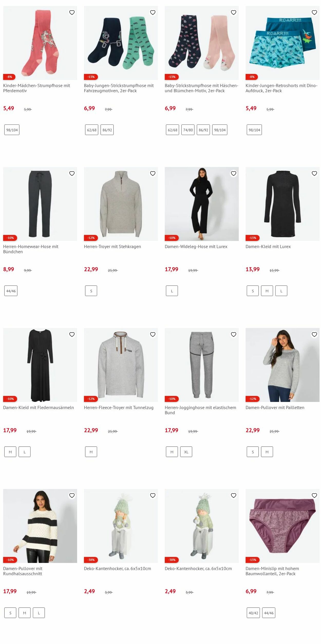Favorite the Baby-Jungen-Strickstrumpfhose with heart icon
This screenshot has height=644, width=321.
(x=153, y=12)
